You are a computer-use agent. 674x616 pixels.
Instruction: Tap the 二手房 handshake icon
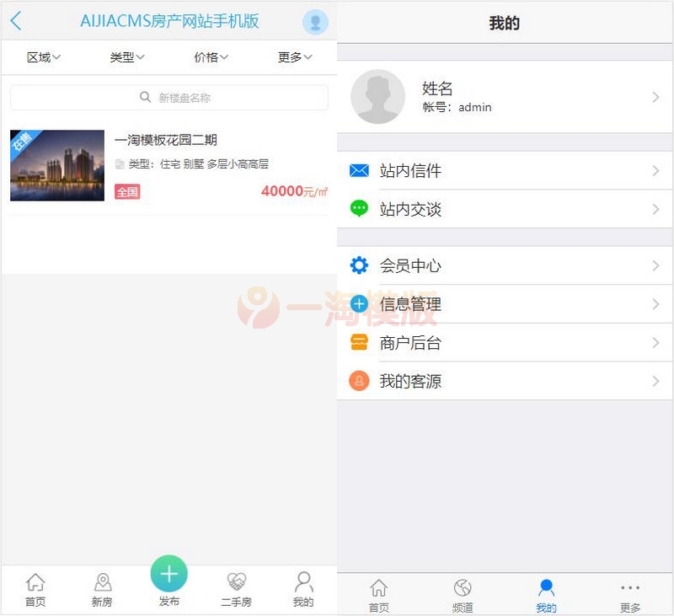point(236,587)
